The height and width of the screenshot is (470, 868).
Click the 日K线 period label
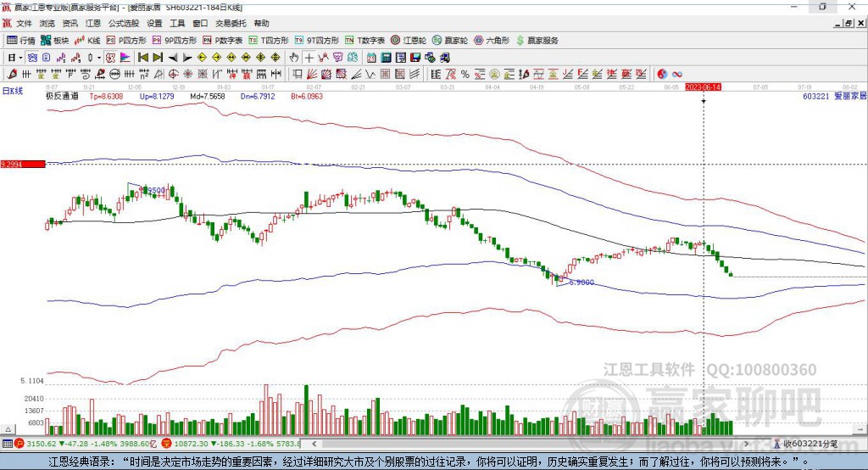click(13, 91)
